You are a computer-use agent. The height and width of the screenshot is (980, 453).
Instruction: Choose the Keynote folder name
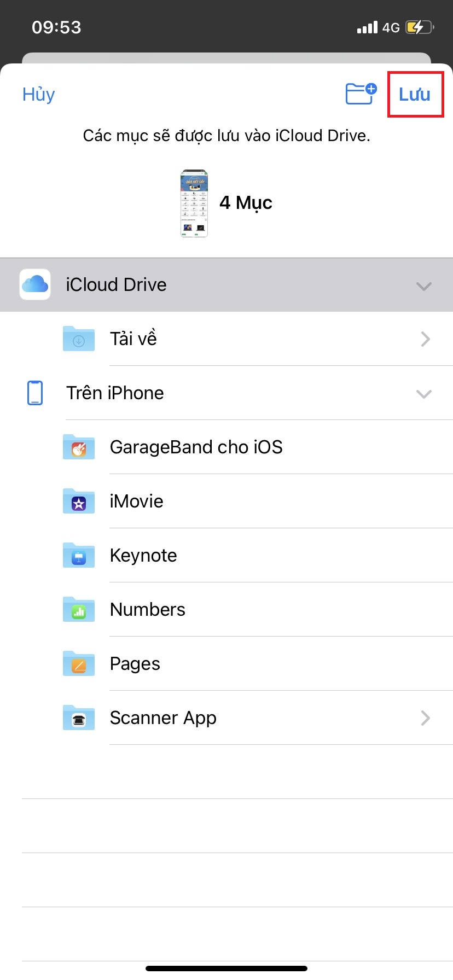coord(143,556)
